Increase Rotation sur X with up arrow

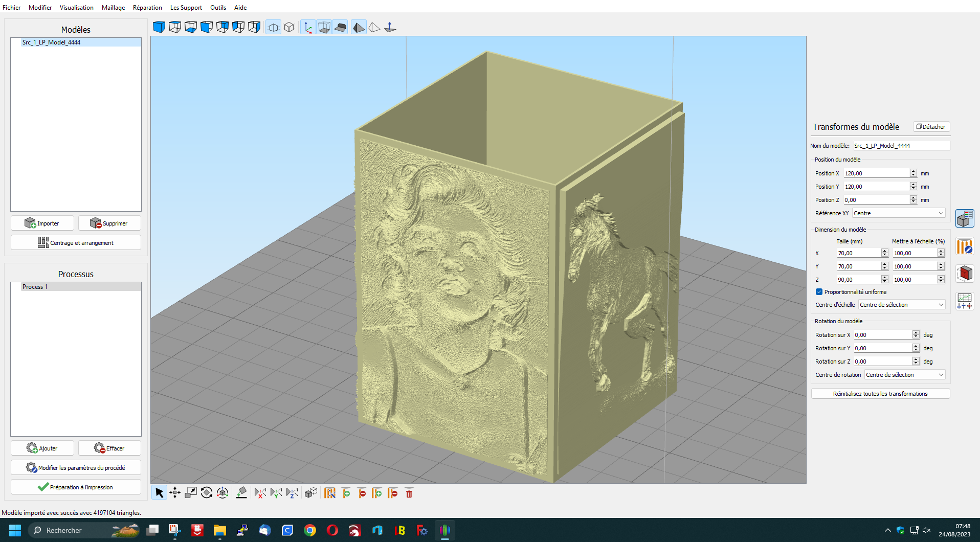[916, 333]
